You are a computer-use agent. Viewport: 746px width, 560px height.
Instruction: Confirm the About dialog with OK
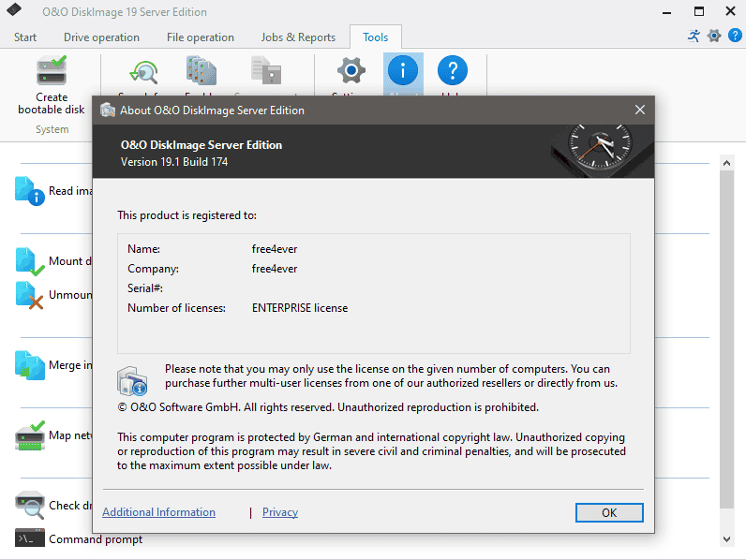[609, 513]
